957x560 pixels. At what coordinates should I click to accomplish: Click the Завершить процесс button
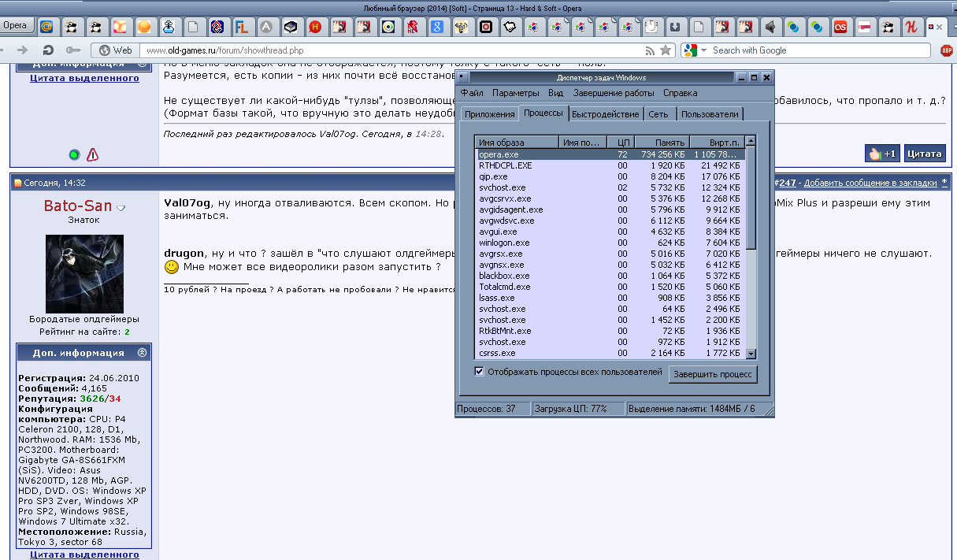tap(713, 374)
